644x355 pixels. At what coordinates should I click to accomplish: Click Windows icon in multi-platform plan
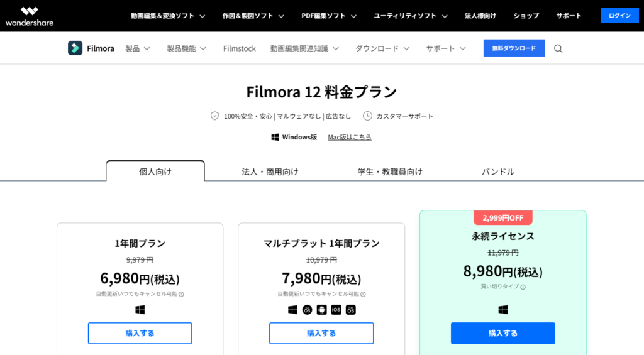(x=292, y=310)
